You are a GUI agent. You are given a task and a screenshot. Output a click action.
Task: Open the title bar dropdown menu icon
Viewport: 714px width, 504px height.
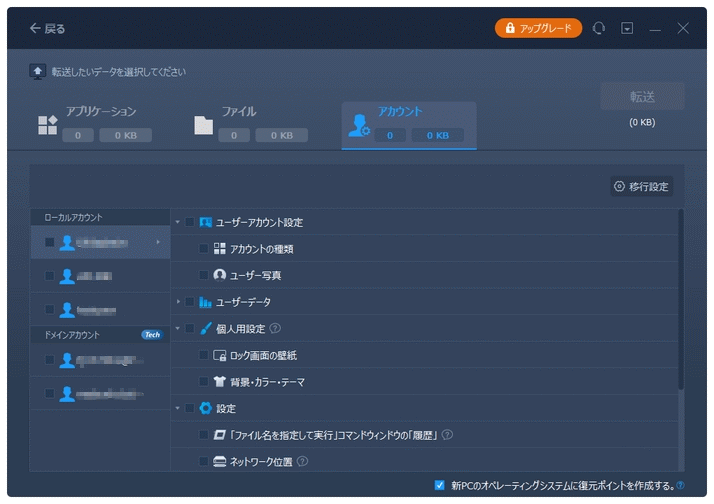[x=627, y=29]
